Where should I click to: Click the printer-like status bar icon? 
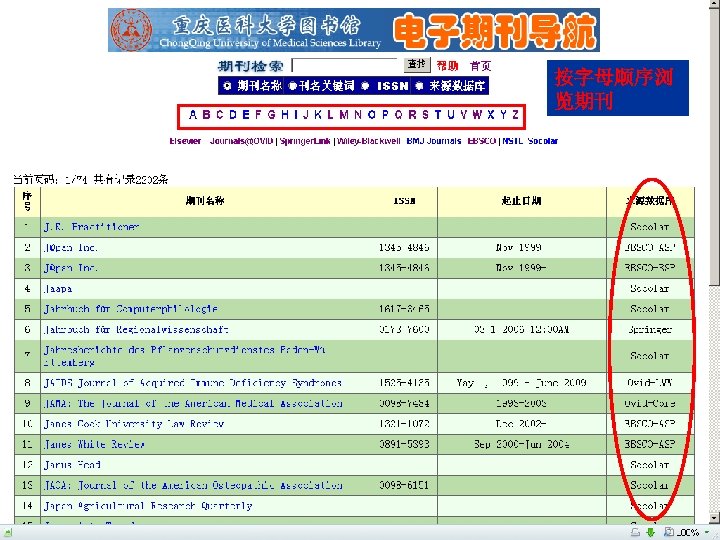click(636, 532)
